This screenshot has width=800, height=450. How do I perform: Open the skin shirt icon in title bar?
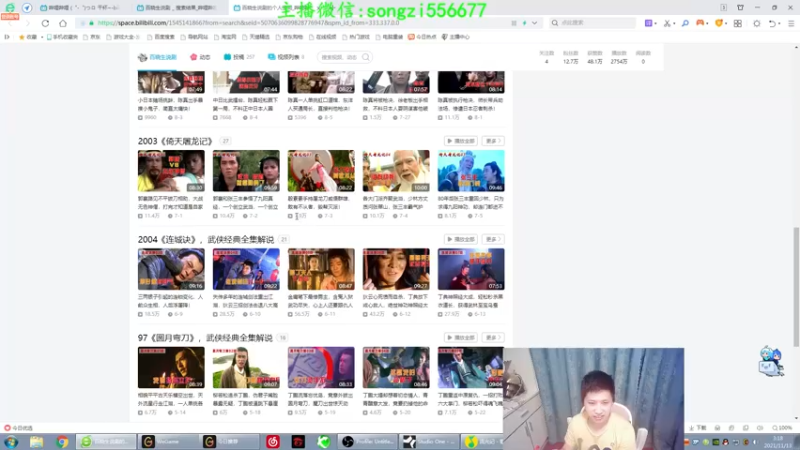pyautogui.click(x=740, y=7)
